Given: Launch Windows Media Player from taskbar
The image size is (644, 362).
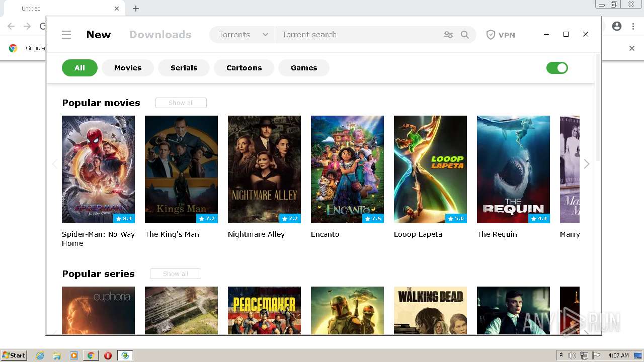Looking at the screenshot, I should (74, 355).
